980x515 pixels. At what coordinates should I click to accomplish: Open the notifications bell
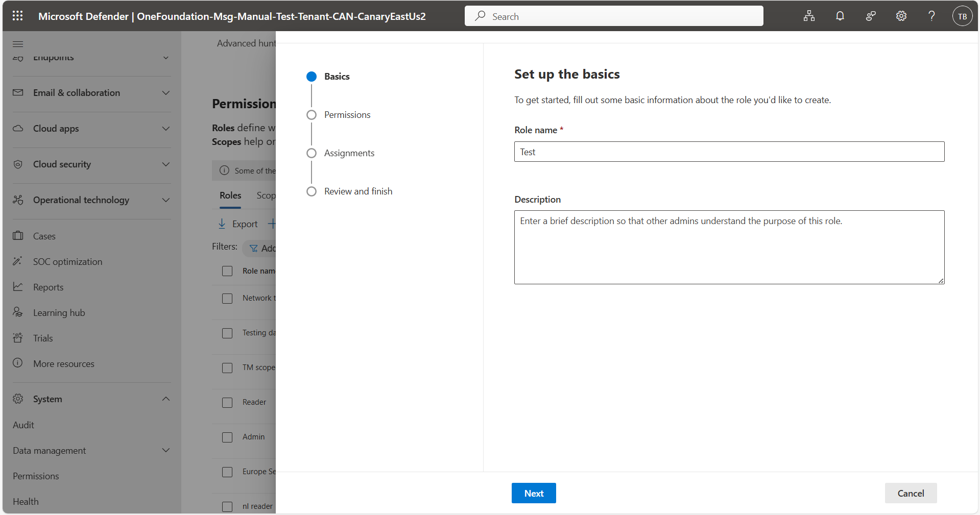click(840, 16)
